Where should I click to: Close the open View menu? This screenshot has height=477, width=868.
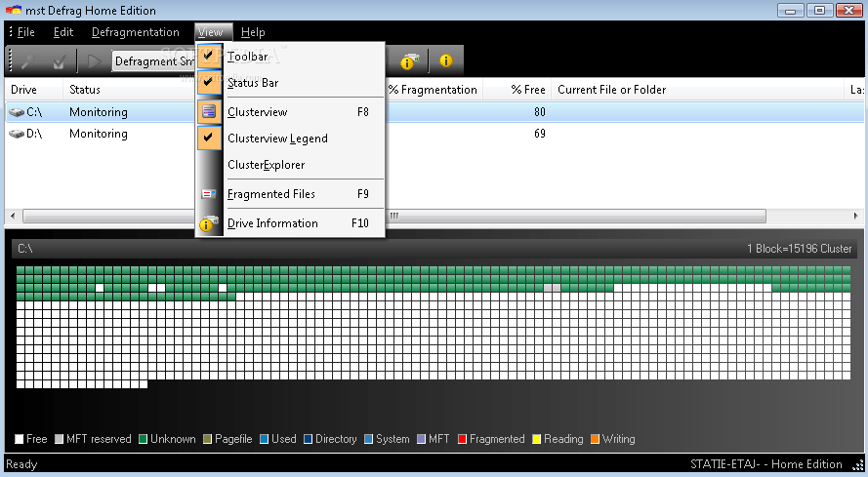(214, 32)
